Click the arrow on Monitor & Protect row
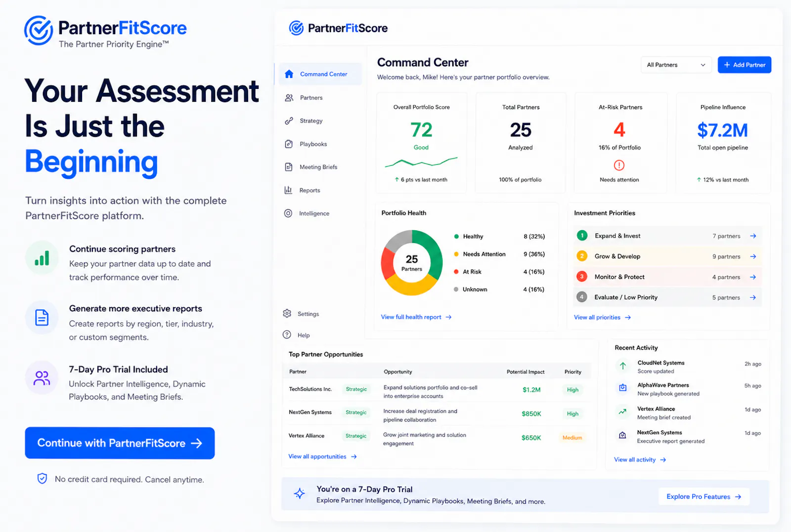The image size is (791, 532). 753,277
